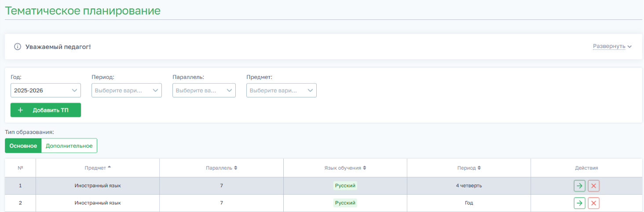Open the Год dropdown showing 2025-2026
Screen dimensions: 644x212
[46, 90]
